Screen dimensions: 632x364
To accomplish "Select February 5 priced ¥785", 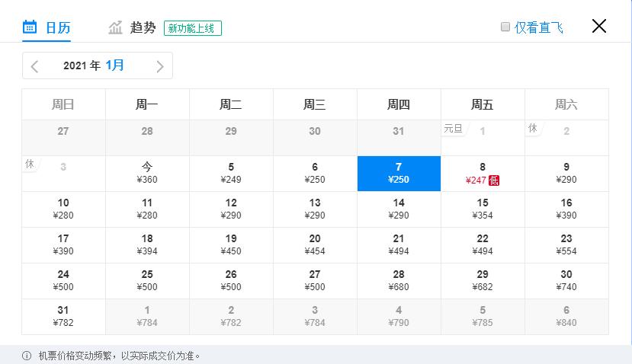I will point(483,317).
